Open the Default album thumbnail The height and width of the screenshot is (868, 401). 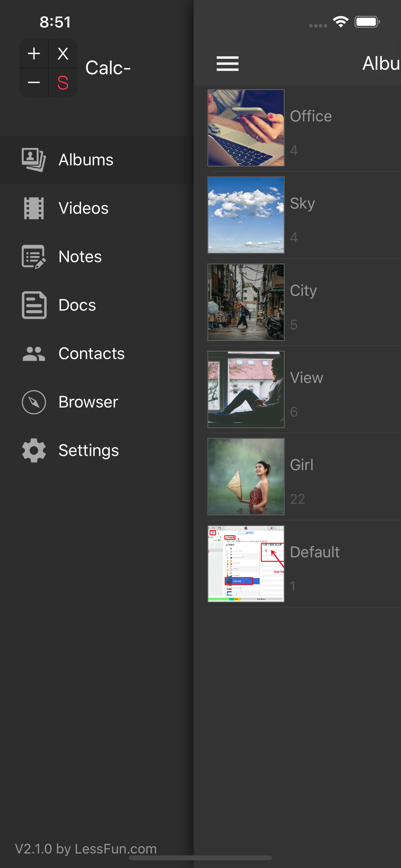coord(246,564)
